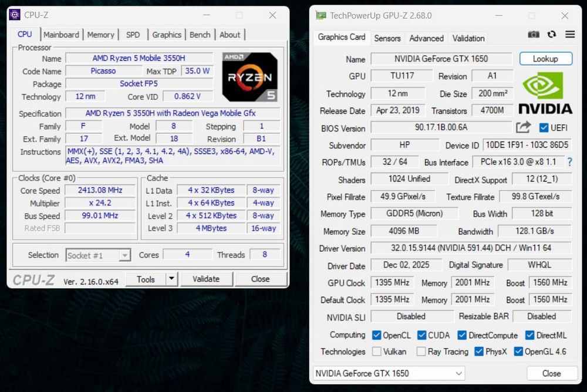587x392 pixels.
Task: Click the Validate button in CPU-Z
Action: (206, 279)
